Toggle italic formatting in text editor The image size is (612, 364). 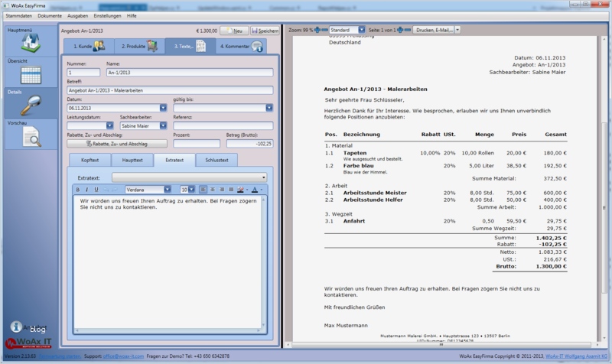(86, 189)
